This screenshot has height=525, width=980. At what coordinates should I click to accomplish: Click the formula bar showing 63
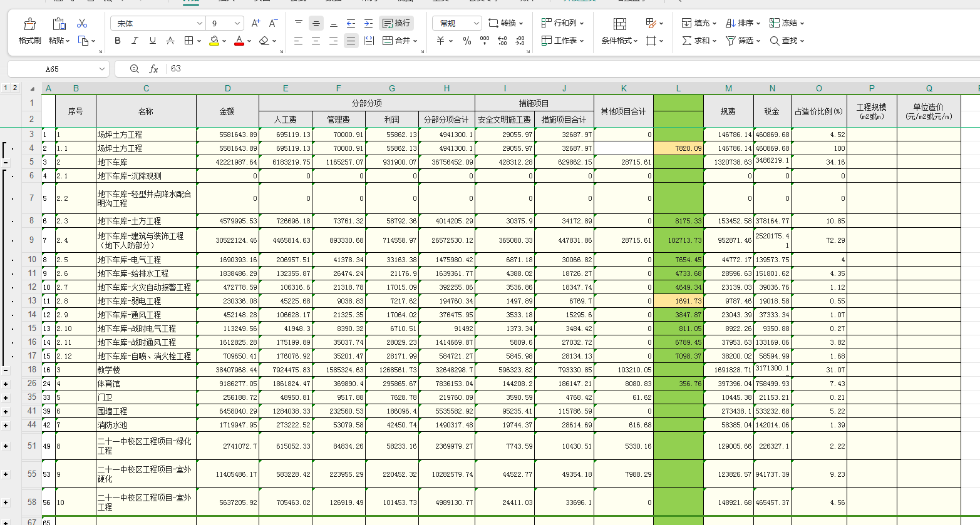click(573, 69)
